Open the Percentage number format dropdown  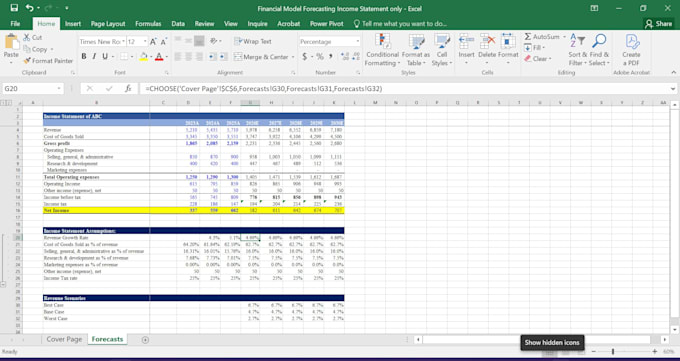tap(358, 42)
